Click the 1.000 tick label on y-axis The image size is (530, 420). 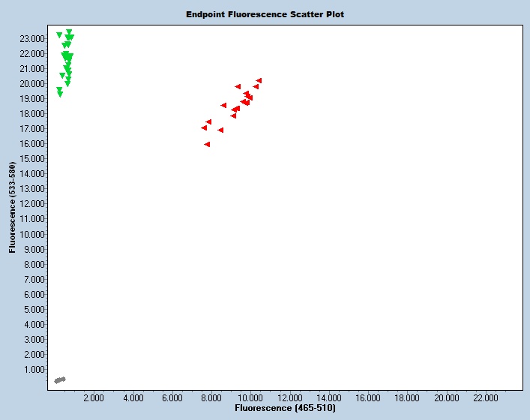pos(34,369)
